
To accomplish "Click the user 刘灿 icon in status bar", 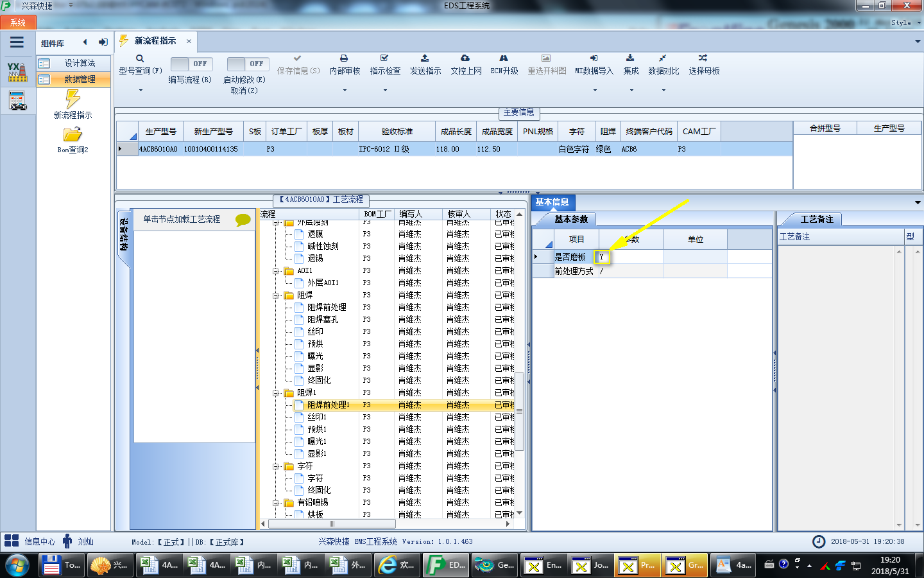I will point(67,541).
